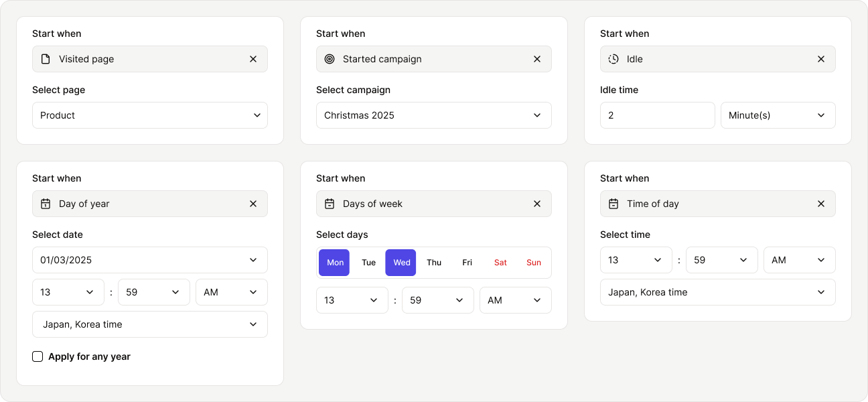Toggle Wed off in Select days
Screen dimensions: 868x402
tap(401, 263)
